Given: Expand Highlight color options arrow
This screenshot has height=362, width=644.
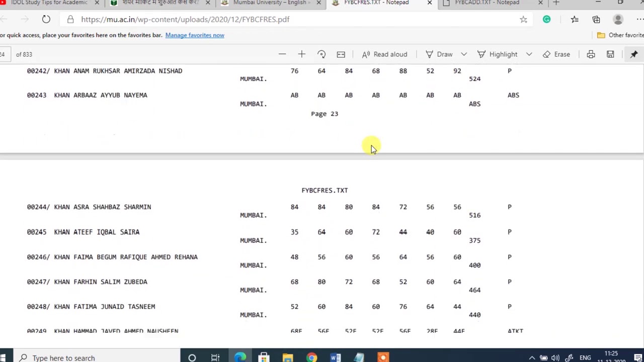Looking at the screenshot, I should pos(529,54).
